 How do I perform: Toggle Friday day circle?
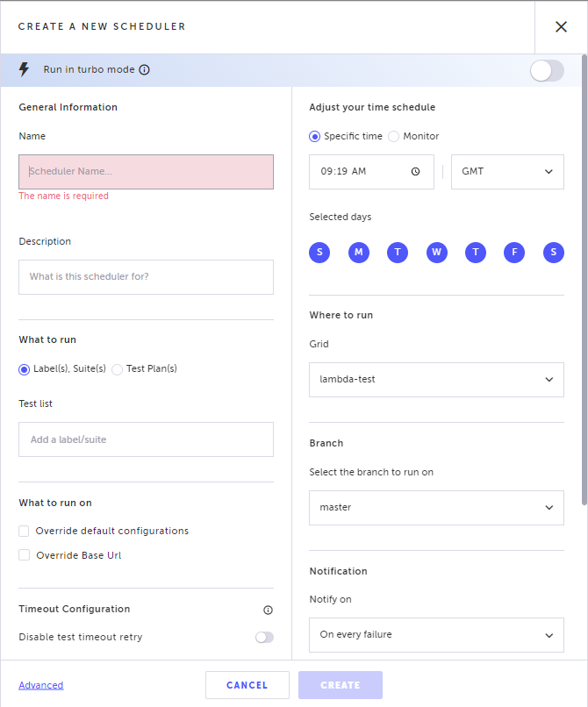point(514,253)
